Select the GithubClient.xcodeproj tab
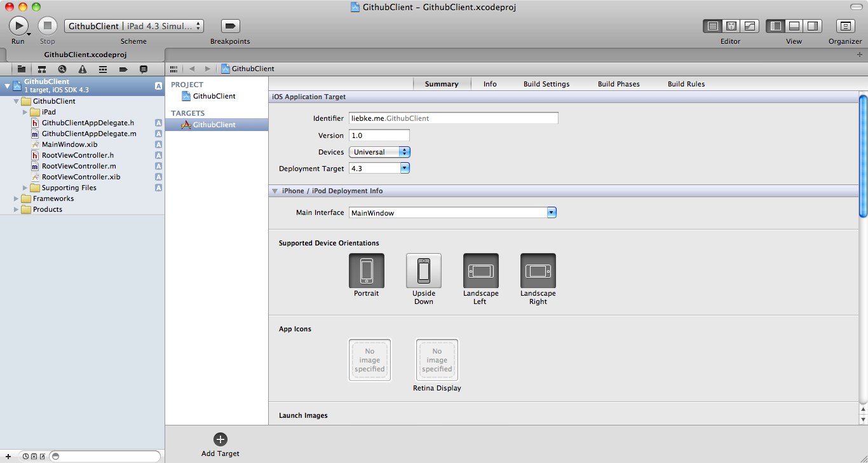Viewport: 868px width, 463px height. coord(85,55)
